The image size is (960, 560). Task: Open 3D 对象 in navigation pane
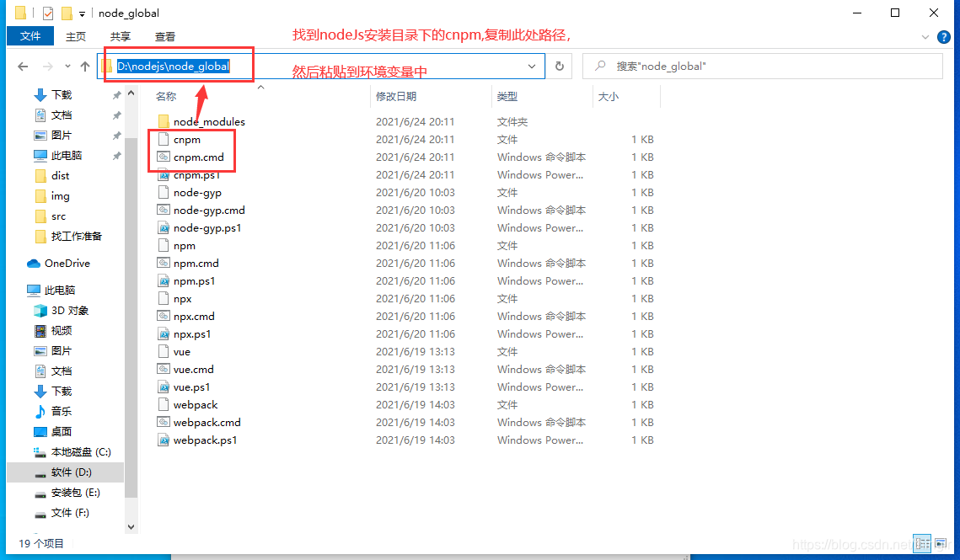70,310
